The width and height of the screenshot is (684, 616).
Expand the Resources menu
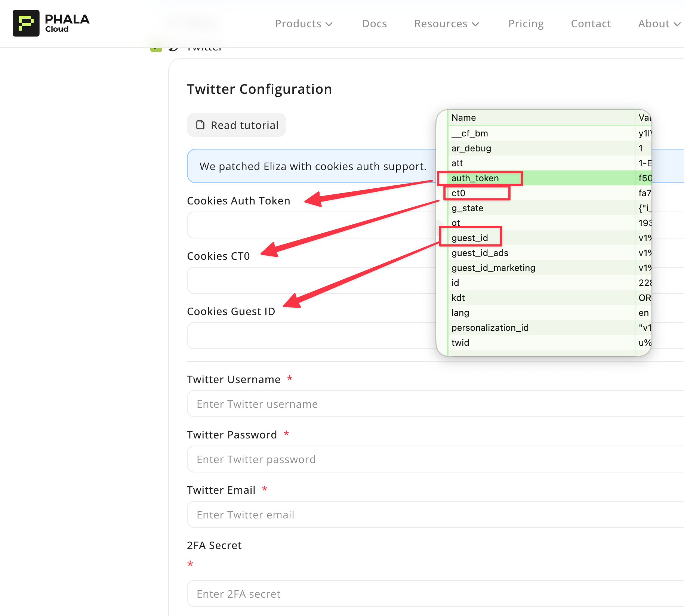point(447,24)
